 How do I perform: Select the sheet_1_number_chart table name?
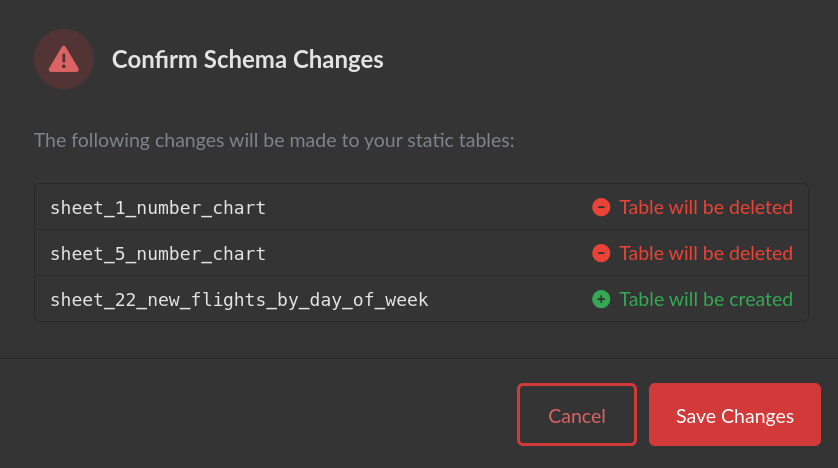(x=158, y=208)
